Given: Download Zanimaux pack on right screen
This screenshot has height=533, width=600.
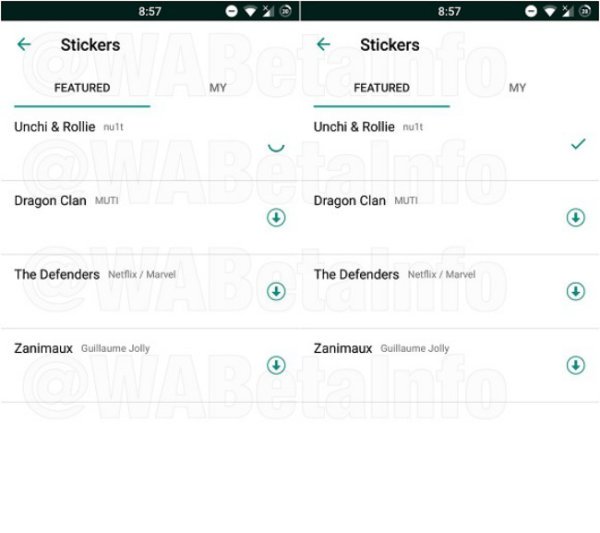Looking at the screenshot, I should (x=576, y=365).
